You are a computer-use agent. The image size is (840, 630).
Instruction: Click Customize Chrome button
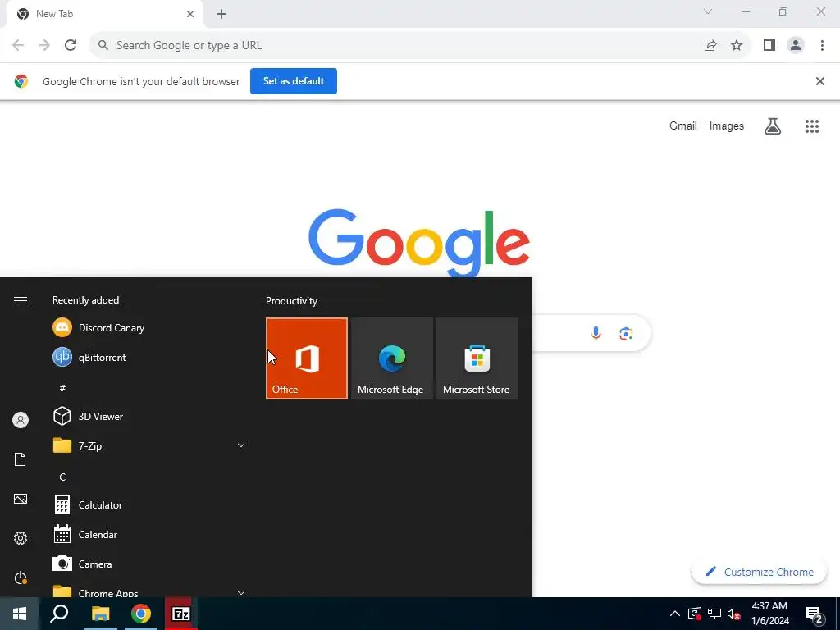pyautogui.click(x=759, y=572)
